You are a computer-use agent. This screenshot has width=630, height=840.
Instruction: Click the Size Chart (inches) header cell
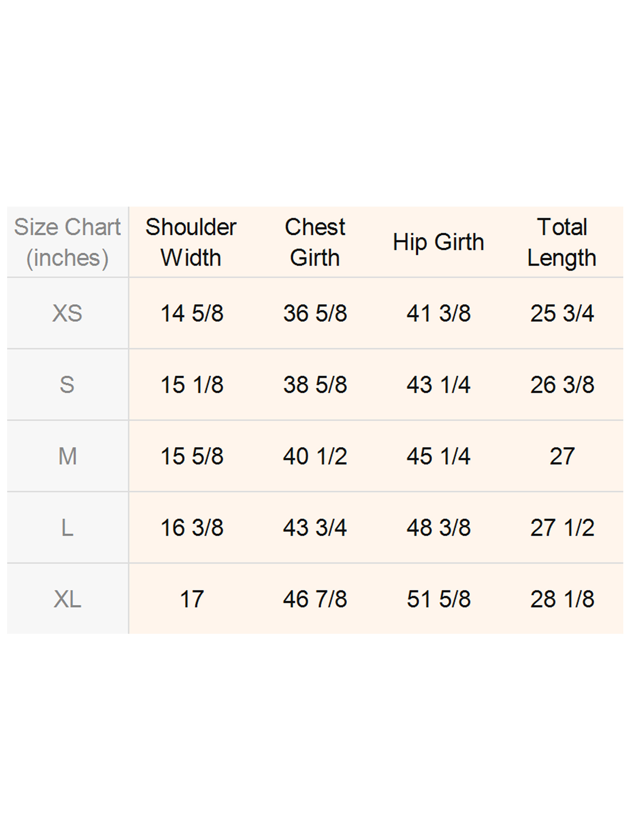point(67,242)
